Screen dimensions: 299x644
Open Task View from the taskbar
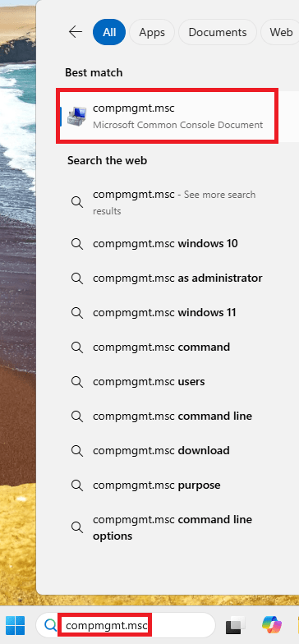(236, 625)
